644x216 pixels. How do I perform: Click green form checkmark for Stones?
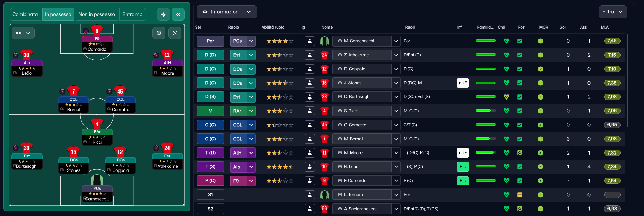point(520,83)
